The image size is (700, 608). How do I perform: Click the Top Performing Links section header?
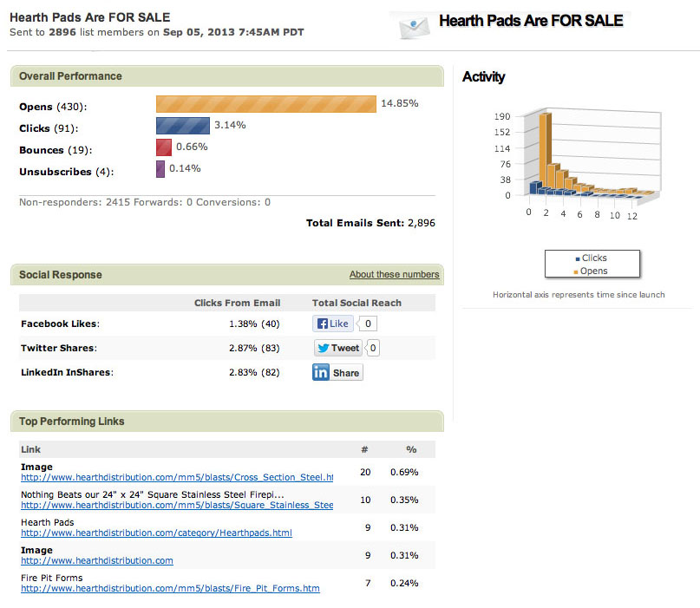[71, 422]
